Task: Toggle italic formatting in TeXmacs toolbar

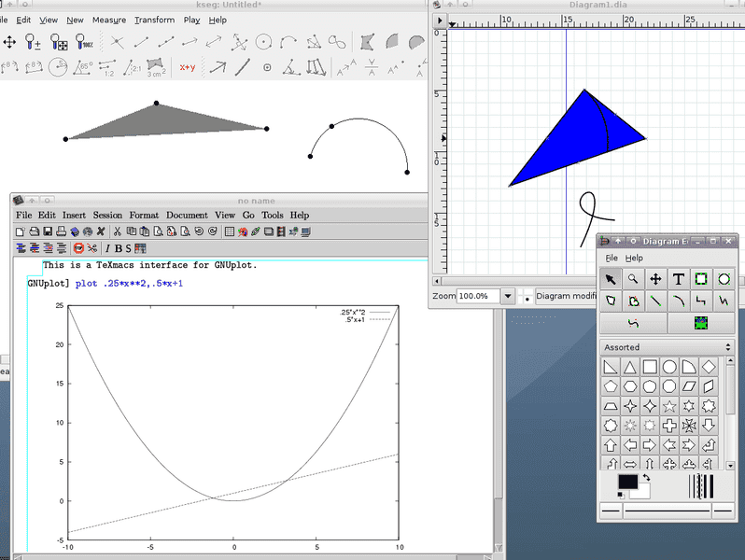Action: coord(107,248)
